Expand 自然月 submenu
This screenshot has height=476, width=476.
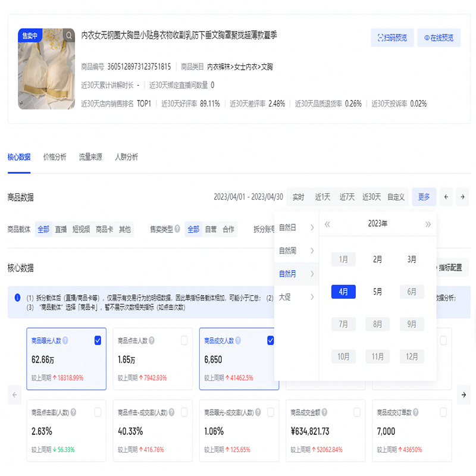pyautogui.click(x=296, y=274)
